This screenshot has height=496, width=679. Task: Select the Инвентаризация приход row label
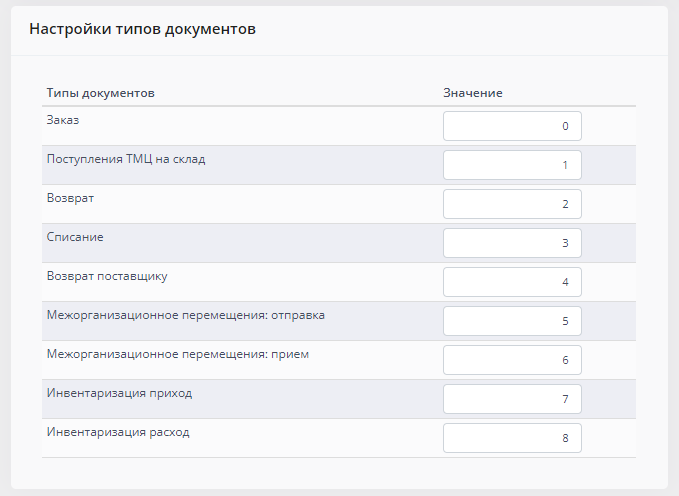[119, 393]
